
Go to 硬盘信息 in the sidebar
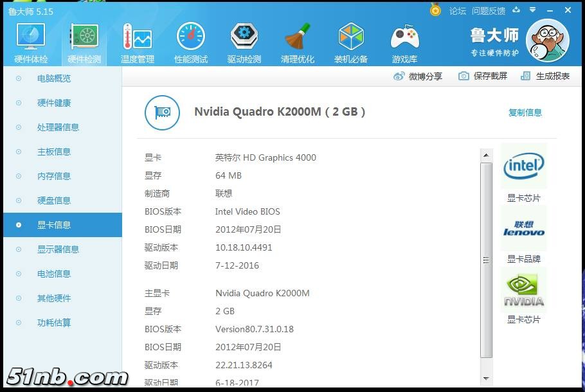tap(54, 200)
